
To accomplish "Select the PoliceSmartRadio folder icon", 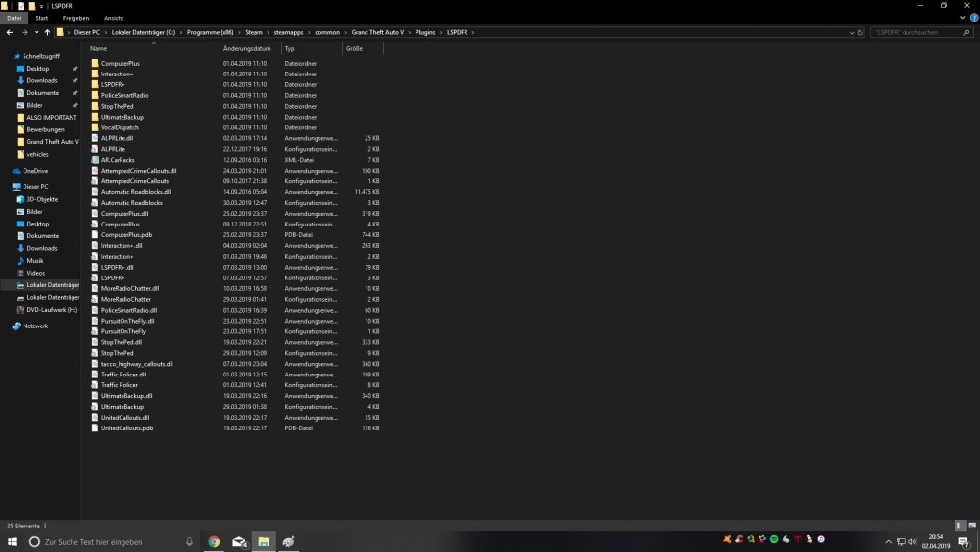I will click(95, 96).
